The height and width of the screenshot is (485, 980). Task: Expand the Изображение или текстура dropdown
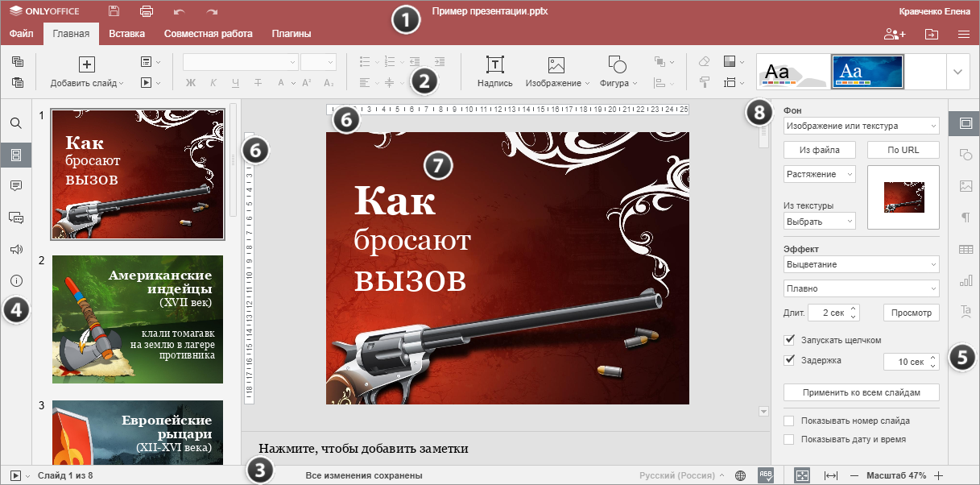[x=861, y=126]
